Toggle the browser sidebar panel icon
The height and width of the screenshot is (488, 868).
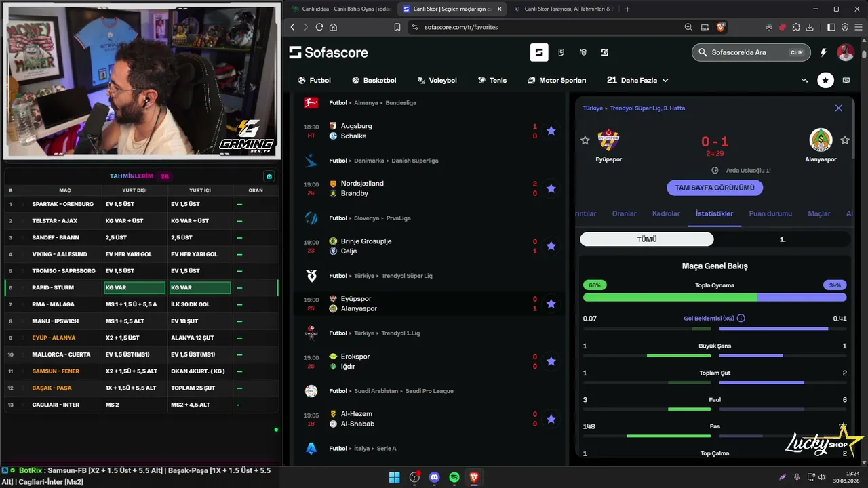click(x=831, y=27)
